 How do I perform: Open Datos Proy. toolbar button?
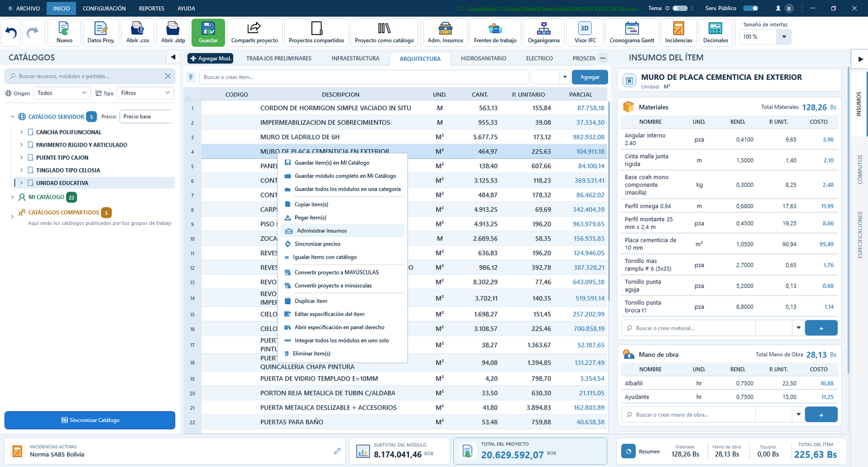(101, 33)
